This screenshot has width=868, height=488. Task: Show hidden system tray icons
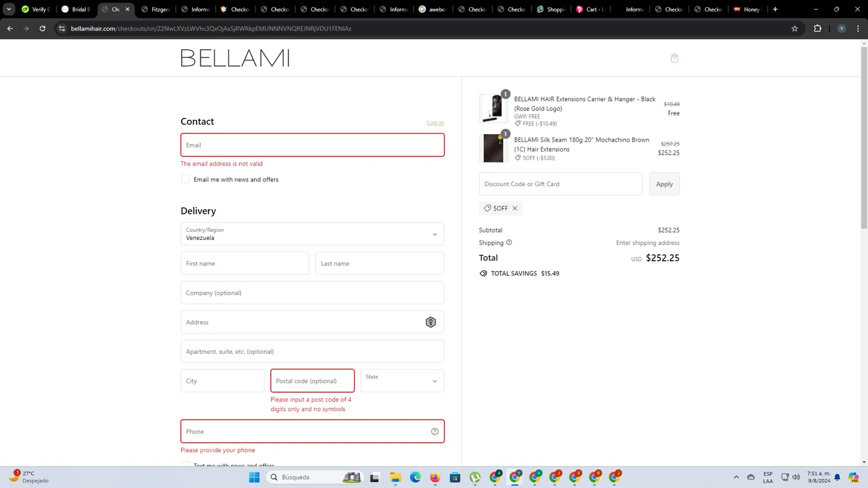736,477
